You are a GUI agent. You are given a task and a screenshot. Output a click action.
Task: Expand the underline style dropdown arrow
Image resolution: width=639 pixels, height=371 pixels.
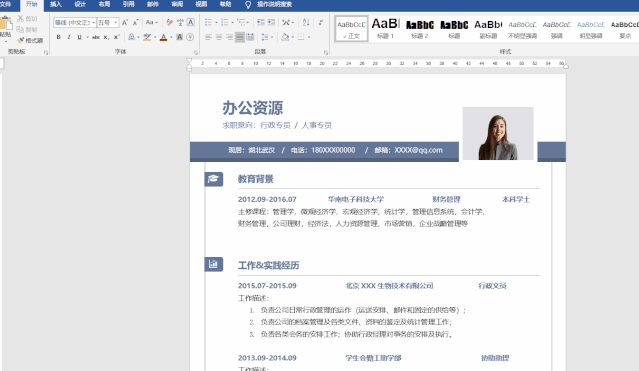pos(87,37)
